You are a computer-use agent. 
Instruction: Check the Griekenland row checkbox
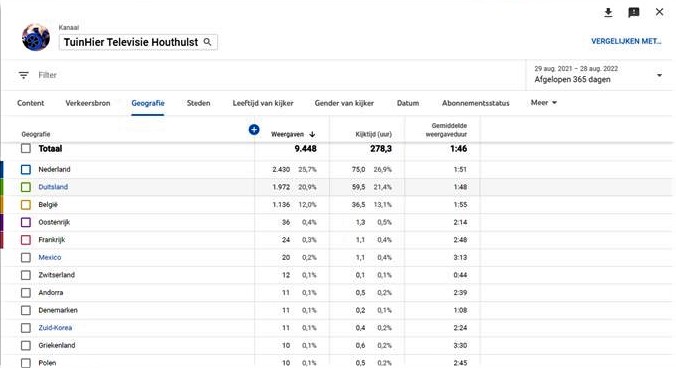point(26,346)
